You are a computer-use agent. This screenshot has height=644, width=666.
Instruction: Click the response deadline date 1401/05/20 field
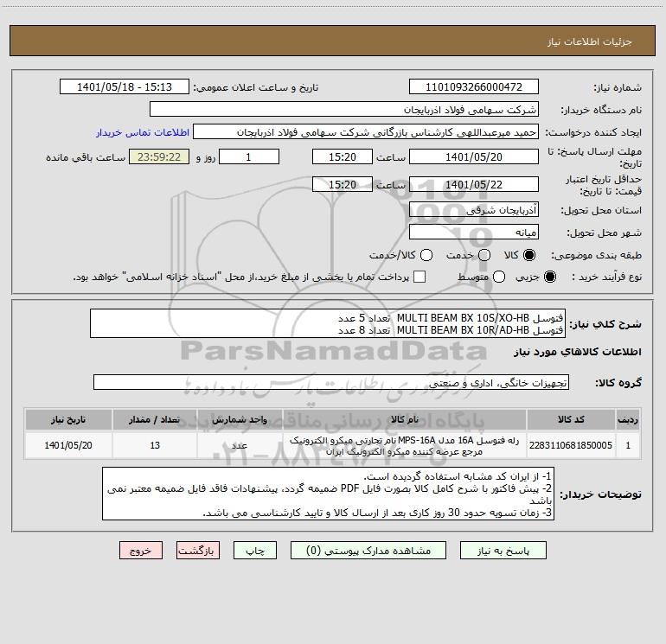pyautogui.click(x=474, y=156)
